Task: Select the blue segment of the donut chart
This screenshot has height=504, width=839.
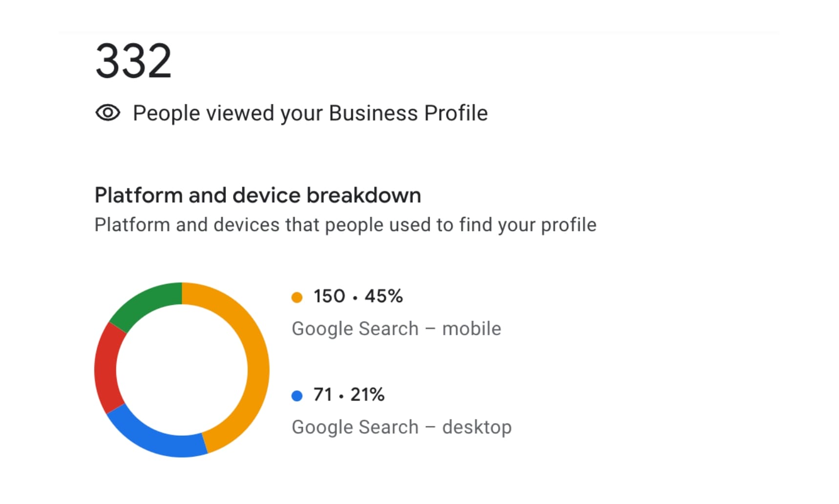Action: pyautogui.click(x=156, y=437)
